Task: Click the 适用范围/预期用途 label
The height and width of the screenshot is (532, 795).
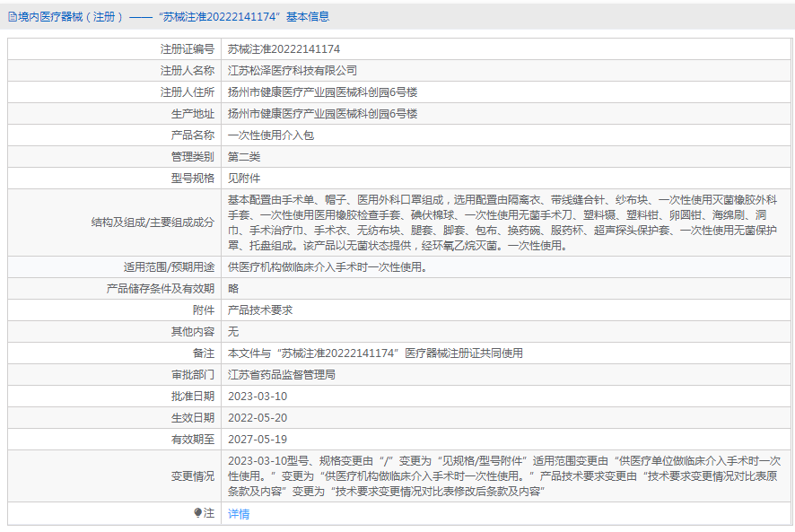Action: click(169, 267)
